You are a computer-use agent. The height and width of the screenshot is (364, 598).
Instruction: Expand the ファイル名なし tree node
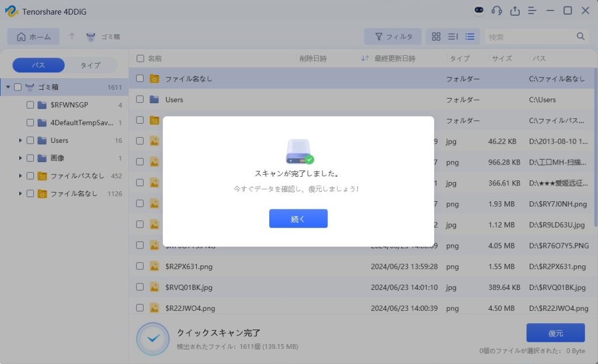[x=20, y=194]
